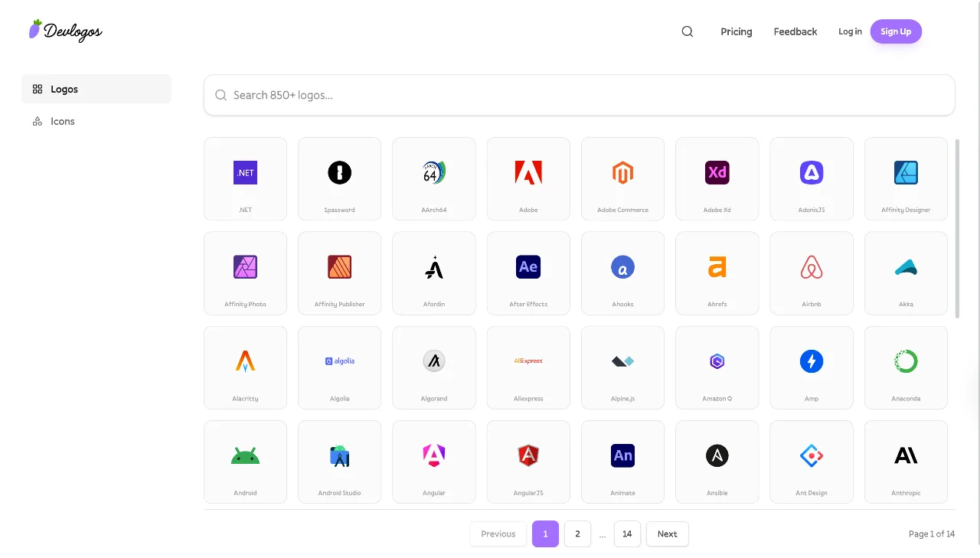Pick the Airbnb logo
The width and height of the screenshot is (980, 558).
tap(812, 273)
